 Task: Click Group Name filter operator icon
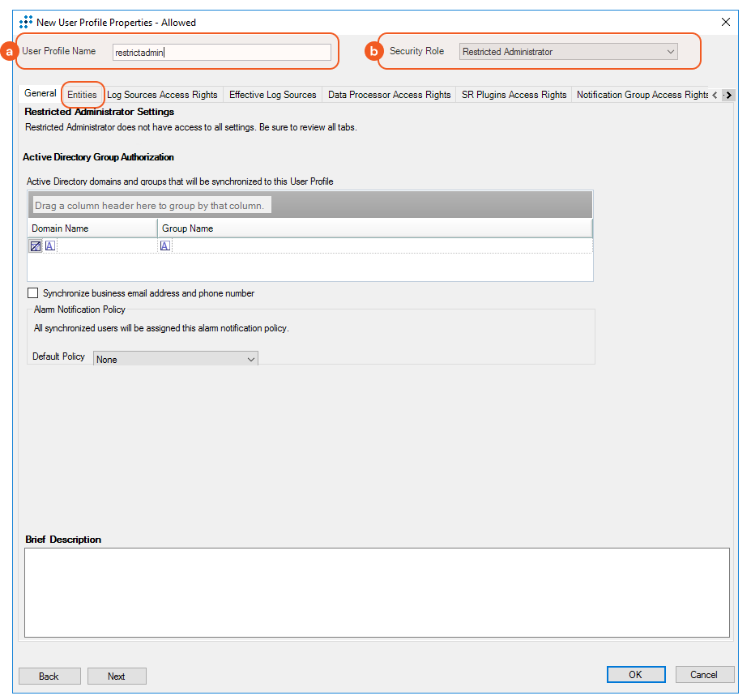pyautogui.click(x=165, y=245)
